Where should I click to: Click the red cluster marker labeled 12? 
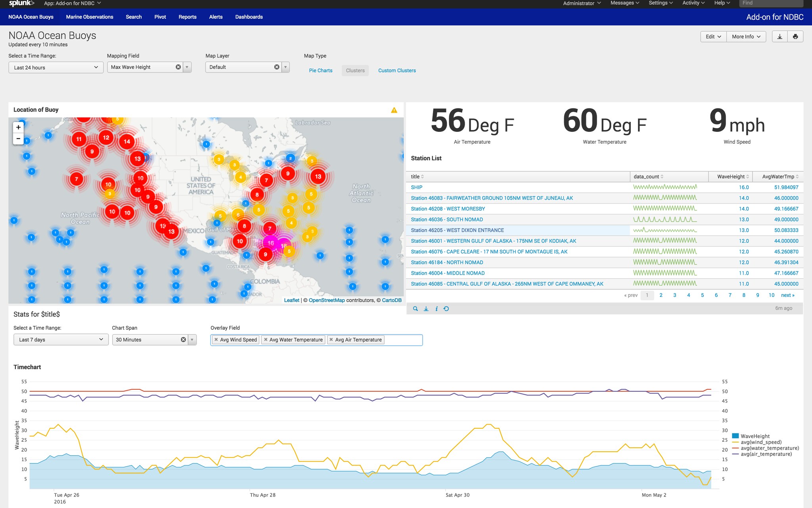point(106,137)
